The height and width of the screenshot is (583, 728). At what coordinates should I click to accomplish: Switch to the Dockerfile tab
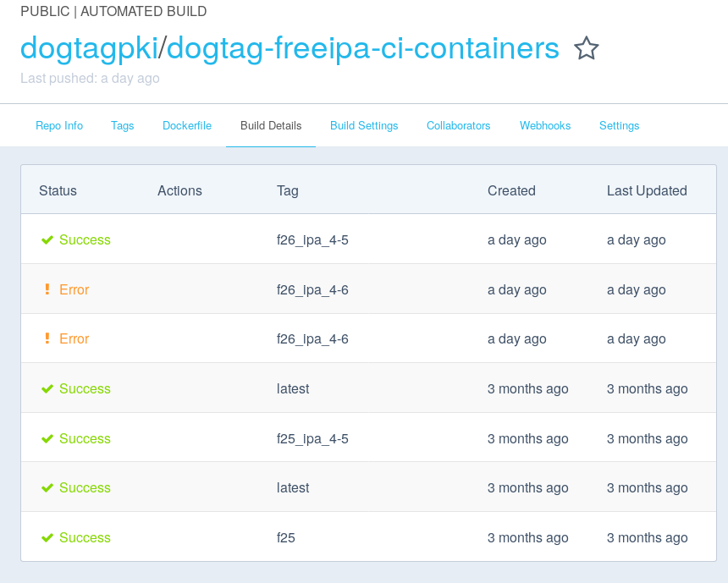pos(186,125)
